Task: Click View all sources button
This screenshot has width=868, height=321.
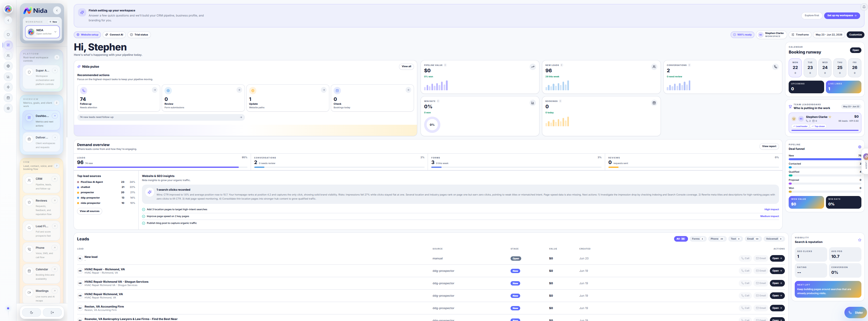Action: click(90, 211)
